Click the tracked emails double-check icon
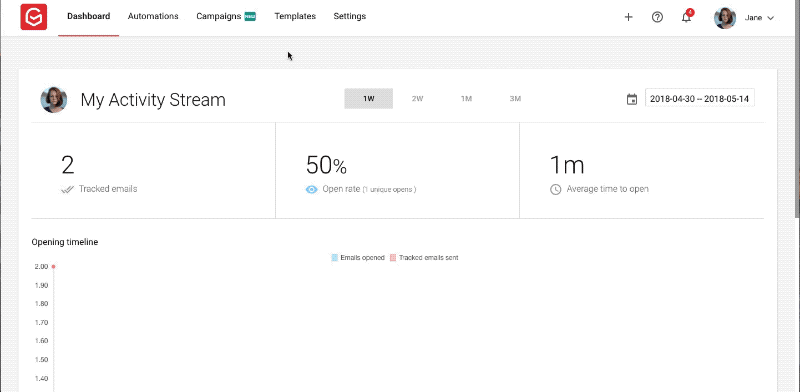 click(x=67, y=189)
